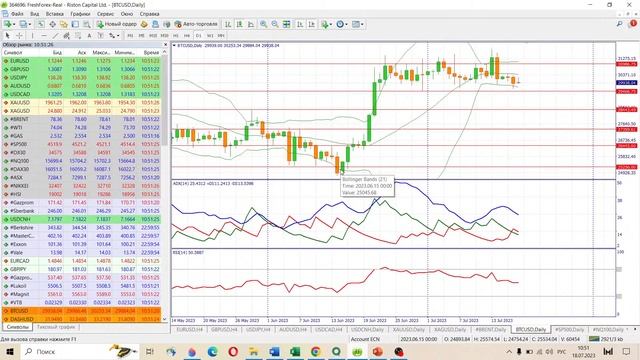Open the Templates dropdown
This screenshot has height=360, width=640.
358,24
